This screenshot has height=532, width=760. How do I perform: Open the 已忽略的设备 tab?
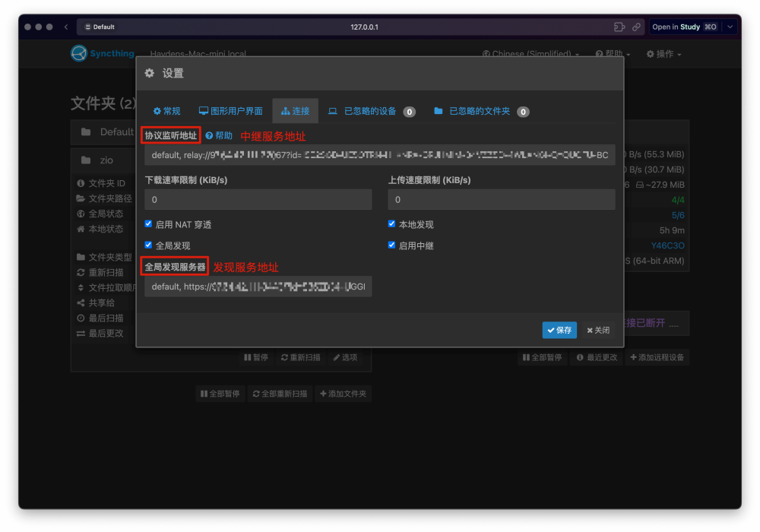(370, 111)
